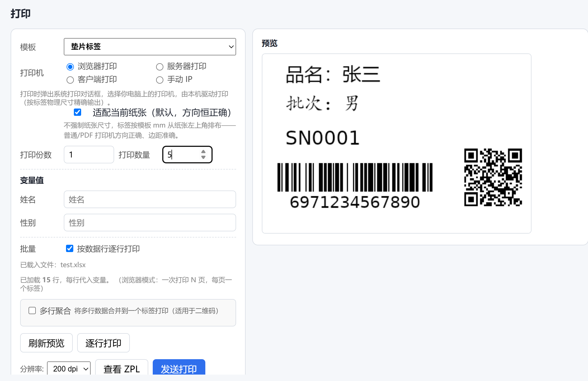Click the 预览 panel heading
This screenshot has width=588, height=381.
[x=269, y=43]
